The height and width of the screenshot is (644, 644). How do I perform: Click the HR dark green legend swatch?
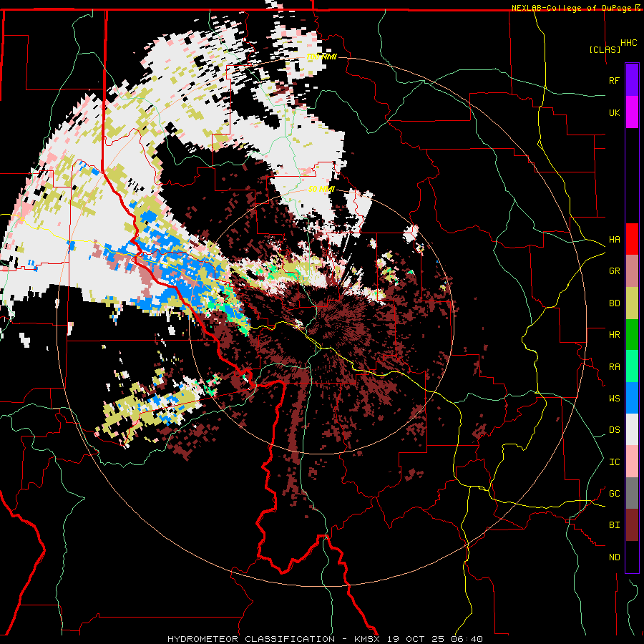coord(632,334)
